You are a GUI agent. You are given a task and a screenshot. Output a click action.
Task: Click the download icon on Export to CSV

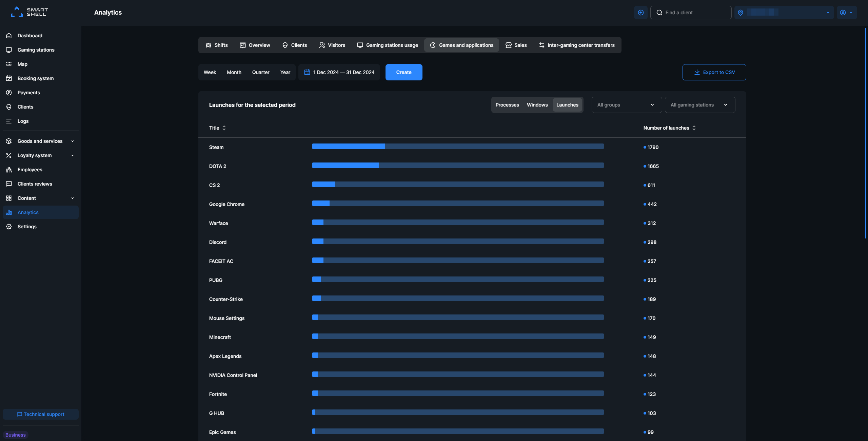click(x=697, y=72)
